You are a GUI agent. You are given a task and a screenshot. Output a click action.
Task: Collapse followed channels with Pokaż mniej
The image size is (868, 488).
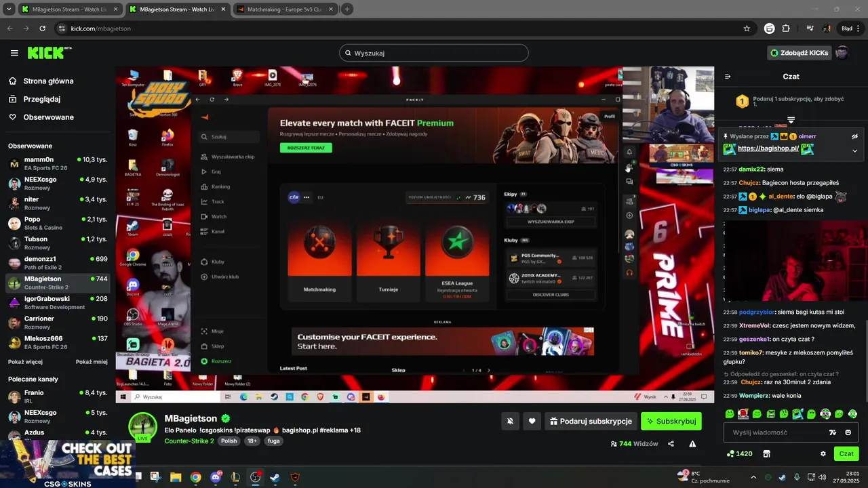tap(92, 362)
